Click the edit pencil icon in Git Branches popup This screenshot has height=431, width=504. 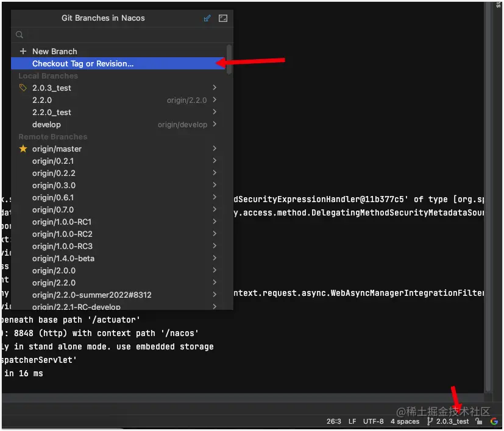click(207, 18)
